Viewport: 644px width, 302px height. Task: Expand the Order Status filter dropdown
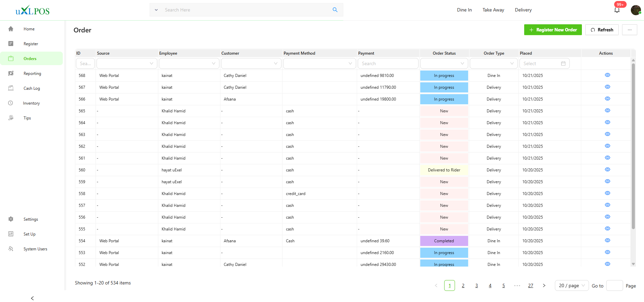(444, 63)
